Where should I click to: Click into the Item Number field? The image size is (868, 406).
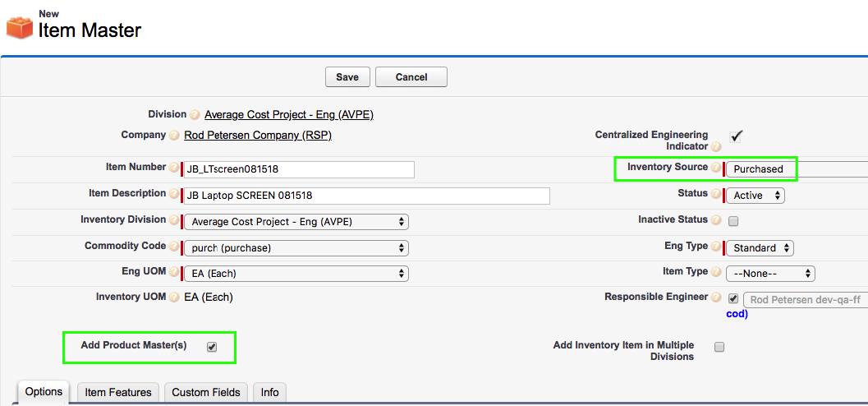[x=300, y=169]
